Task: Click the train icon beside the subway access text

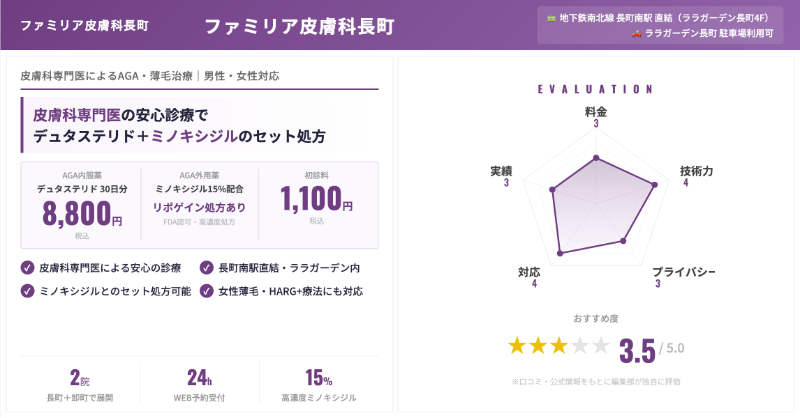Action: pos(552,18)
